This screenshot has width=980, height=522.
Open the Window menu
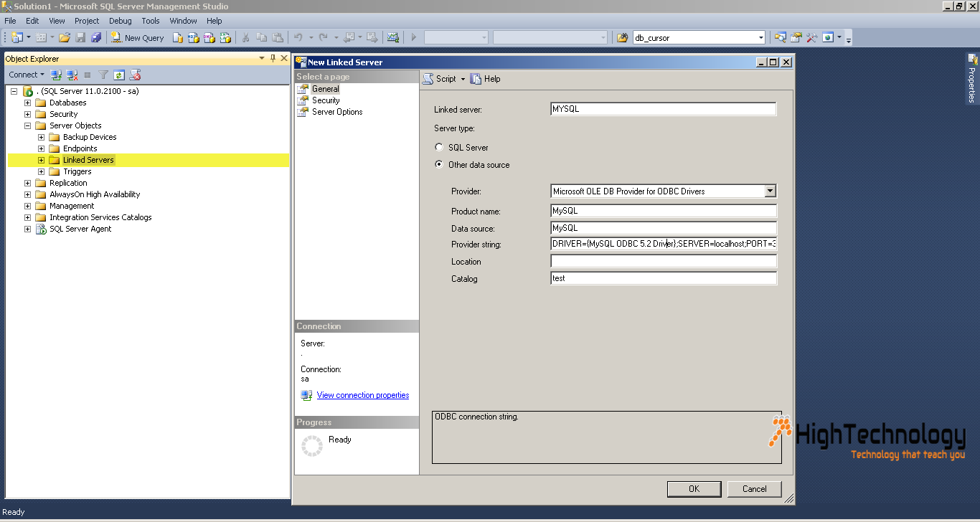coord(184,21)
